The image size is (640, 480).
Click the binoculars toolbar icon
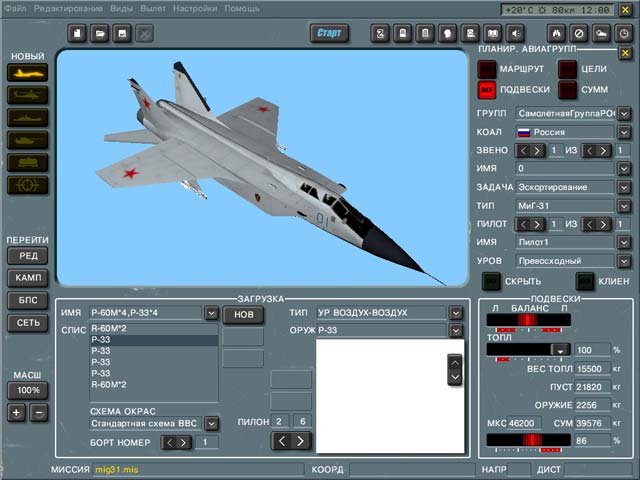click(556, 33)
